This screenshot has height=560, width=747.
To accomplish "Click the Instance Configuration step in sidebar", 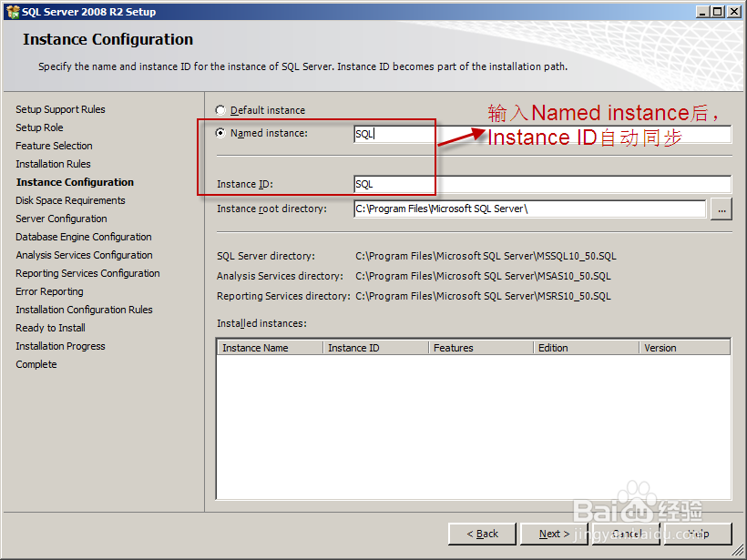I will click(75, 182).
